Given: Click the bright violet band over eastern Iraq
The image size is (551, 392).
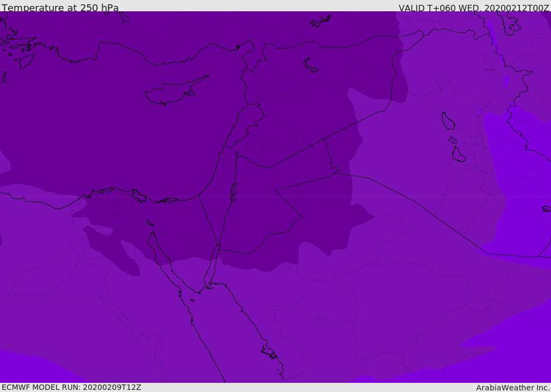Looking at the screenshot, I should (517, 172).
